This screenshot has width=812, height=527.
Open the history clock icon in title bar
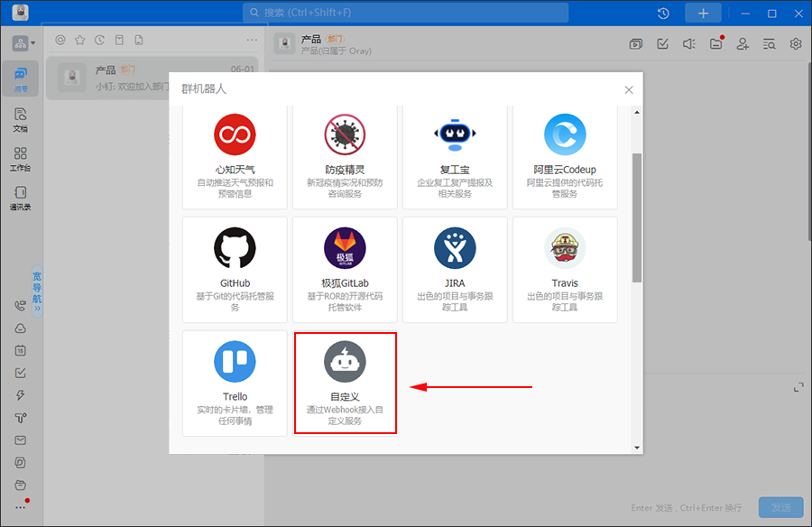click(x=663, y=14)
